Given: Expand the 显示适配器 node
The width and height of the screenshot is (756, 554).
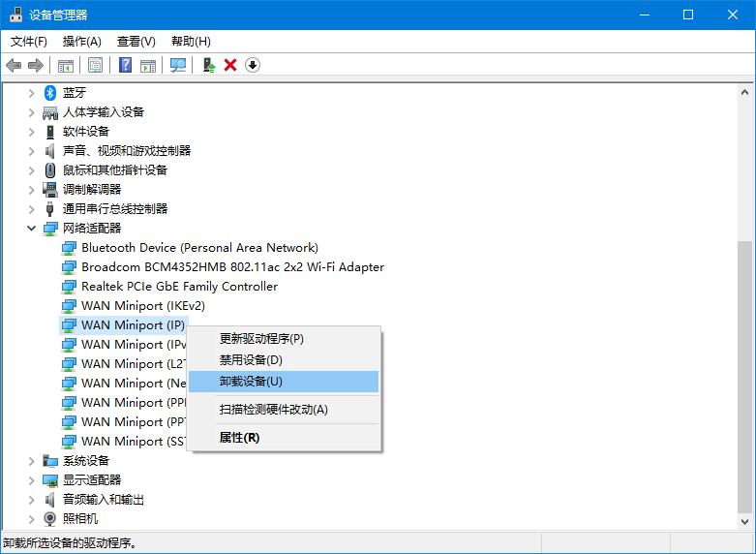Looking at the screenshot, I should [x=31, y=480].
